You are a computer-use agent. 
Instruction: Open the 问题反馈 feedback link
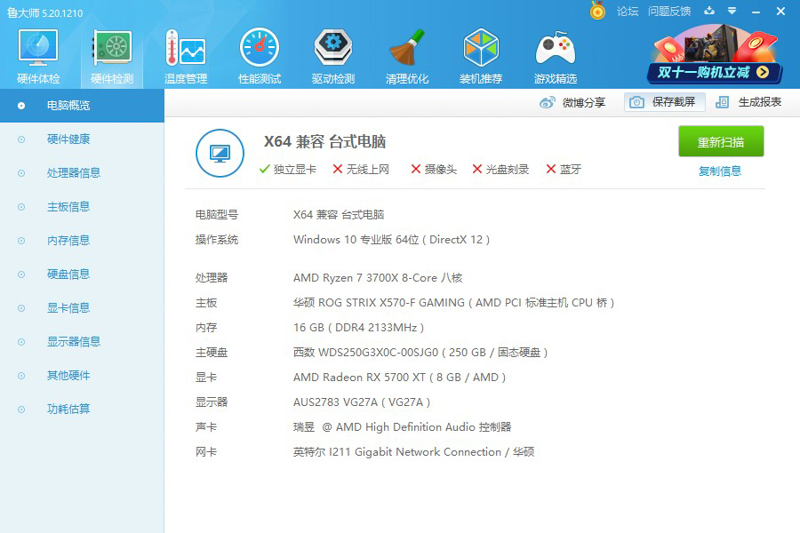click(669, 11)
